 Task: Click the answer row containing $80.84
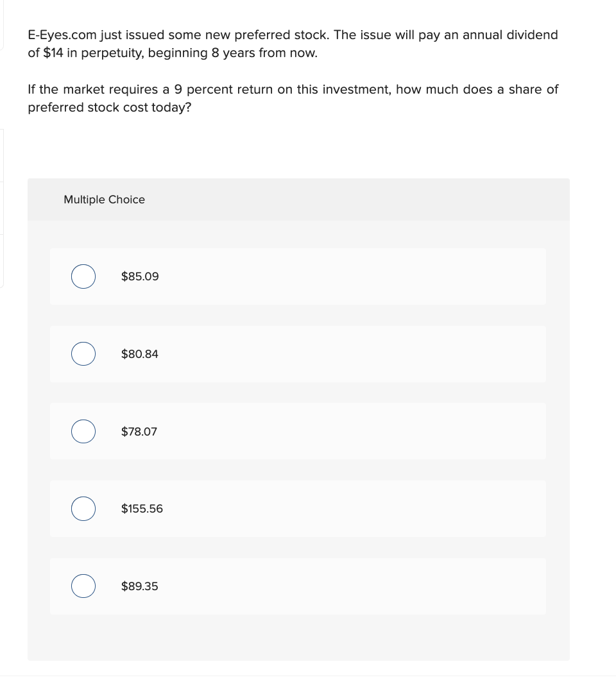[x=298, y=353]
